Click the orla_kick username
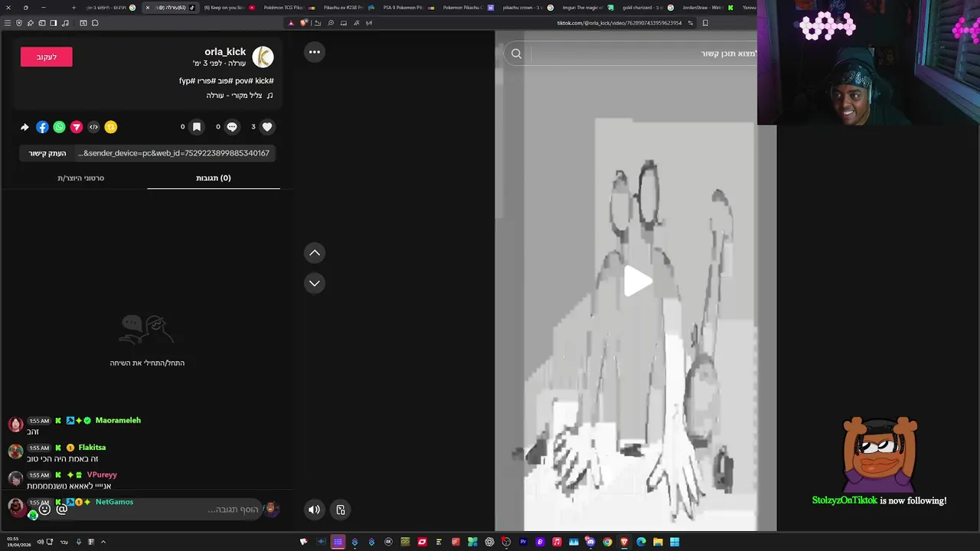The height and width of the screenshot is (551, 980). click(225, 51)
